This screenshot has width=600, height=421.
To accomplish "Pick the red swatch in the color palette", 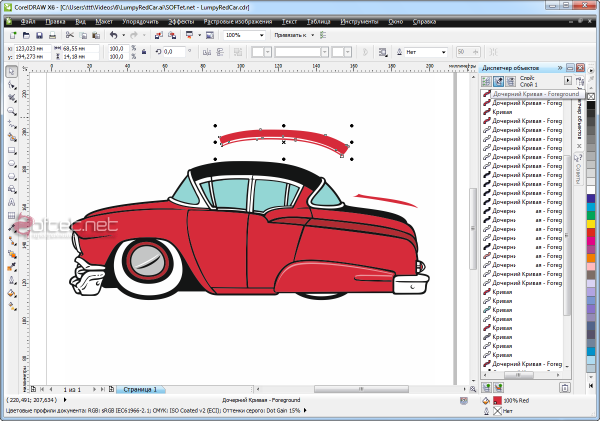I will 590,231.
